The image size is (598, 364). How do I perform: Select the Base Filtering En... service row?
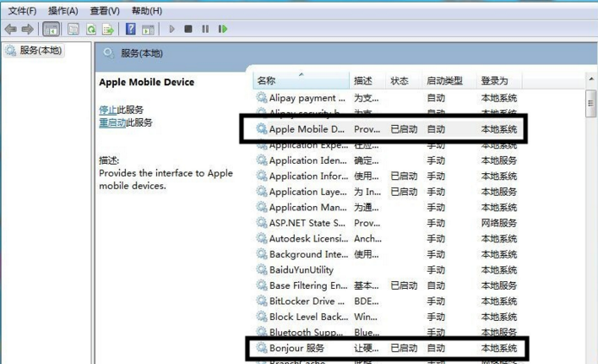click(386, 285)
